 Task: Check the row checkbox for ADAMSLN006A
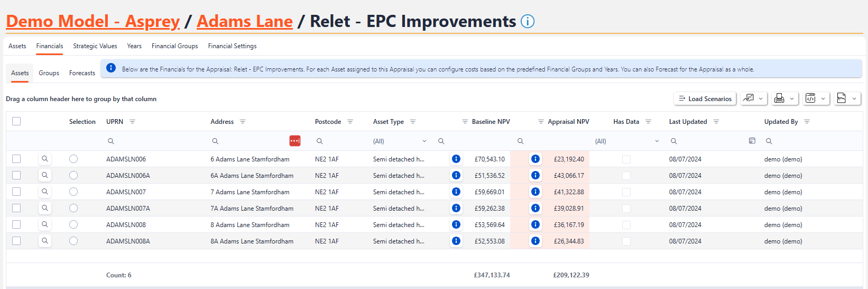(16, 175)
